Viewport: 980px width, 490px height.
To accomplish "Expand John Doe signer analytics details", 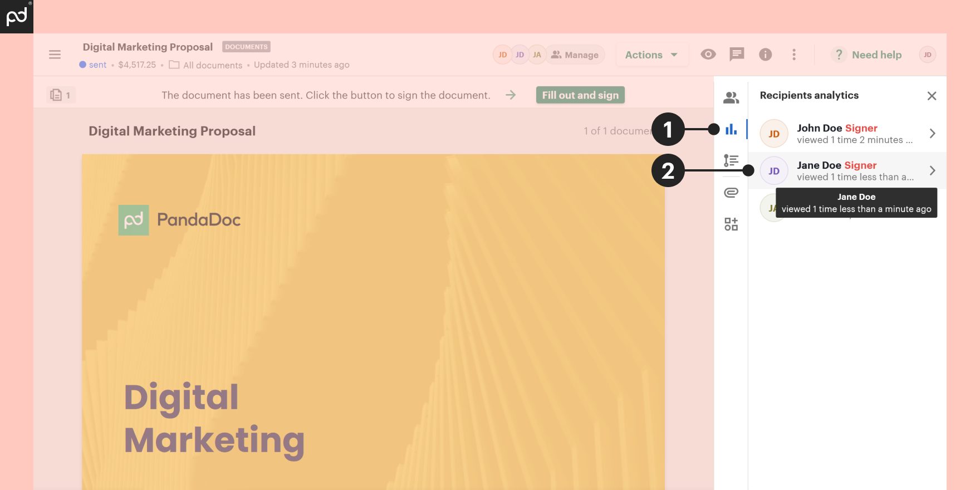I will pos(932,134).
